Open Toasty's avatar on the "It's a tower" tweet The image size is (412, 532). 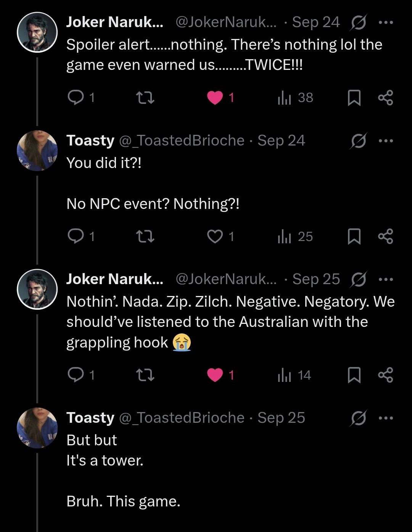tap(37, 427)
